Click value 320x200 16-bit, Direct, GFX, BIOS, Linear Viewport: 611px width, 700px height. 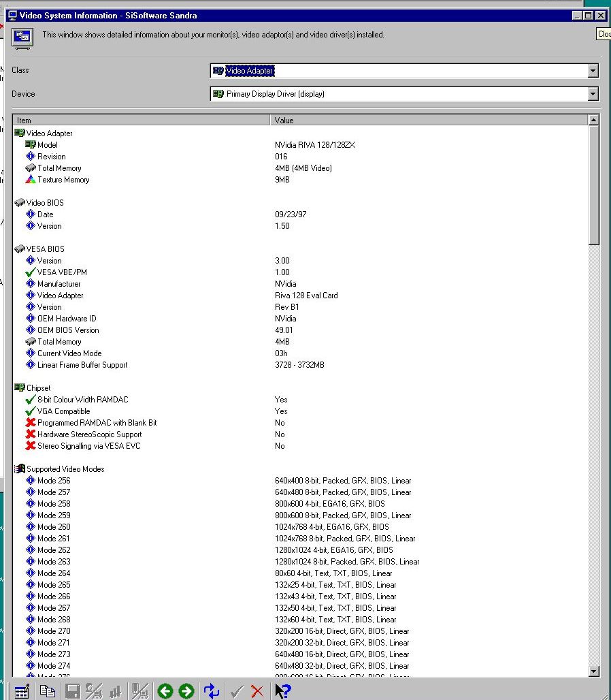click(342, 631)
